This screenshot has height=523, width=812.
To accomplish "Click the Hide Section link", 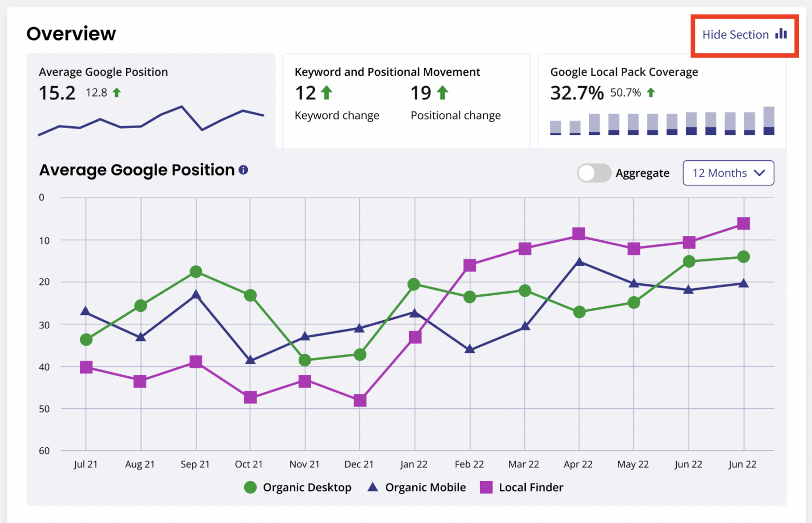I will pyautogui.click(x=735, y=34).
